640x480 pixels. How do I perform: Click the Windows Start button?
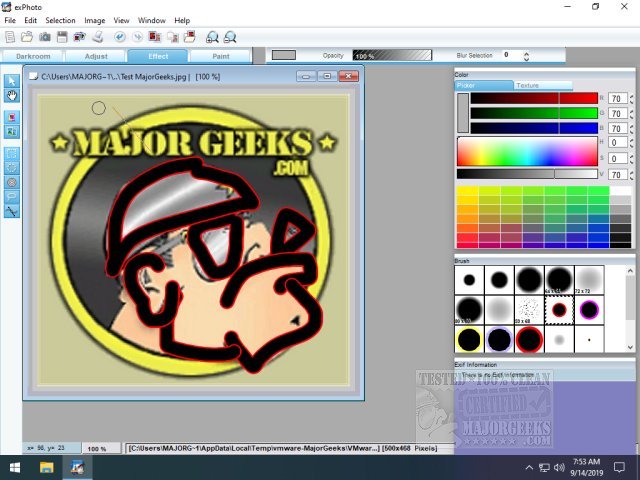pyautogui.click(x=15, y=467)
